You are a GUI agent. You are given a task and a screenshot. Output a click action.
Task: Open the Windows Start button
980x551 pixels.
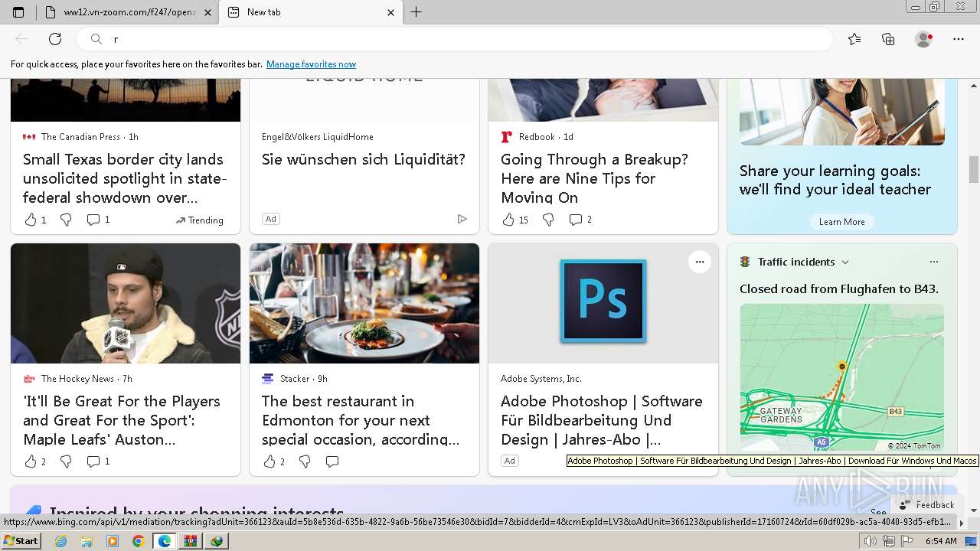[21, 541]
